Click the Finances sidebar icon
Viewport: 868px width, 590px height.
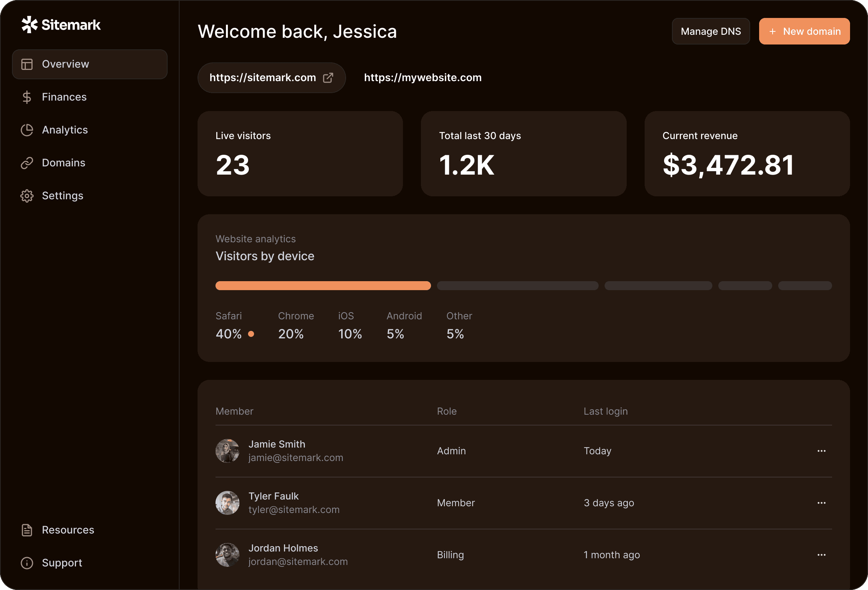[26, 97]
